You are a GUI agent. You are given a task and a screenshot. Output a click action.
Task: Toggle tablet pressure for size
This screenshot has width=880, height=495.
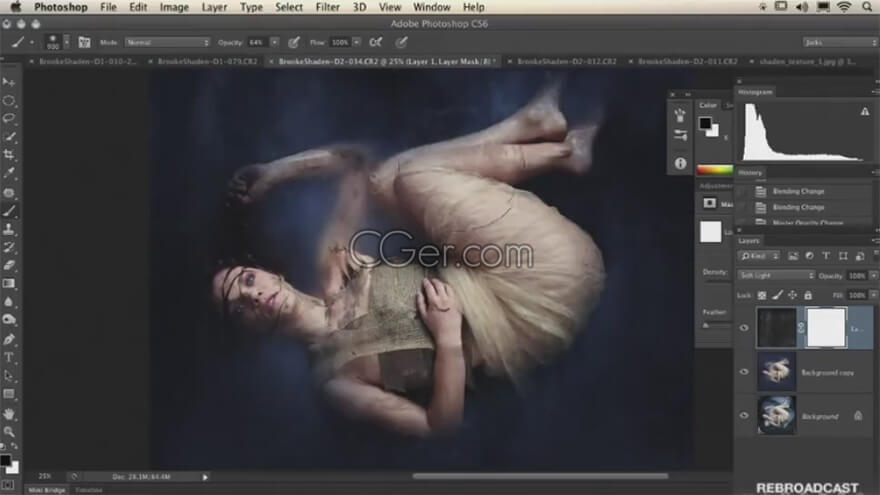point(401,42)
